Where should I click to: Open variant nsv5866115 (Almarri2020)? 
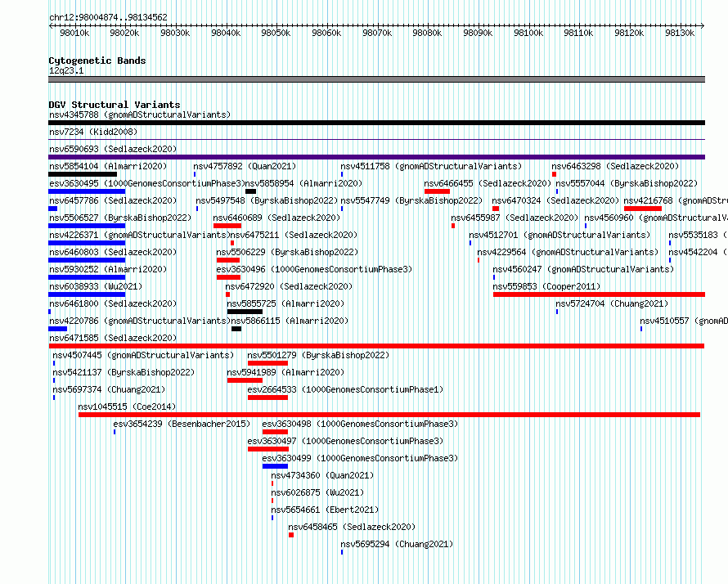click(x=290, y=321)
